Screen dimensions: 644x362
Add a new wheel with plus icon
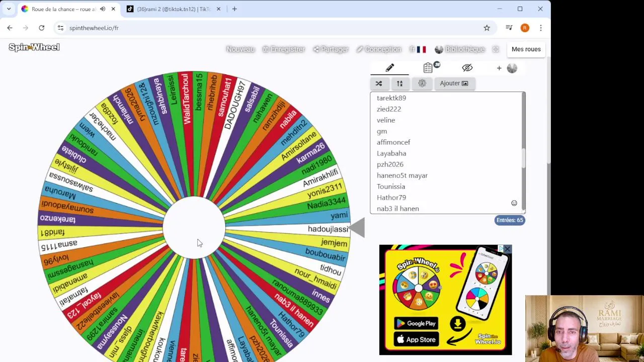click(x=499, y=68)
